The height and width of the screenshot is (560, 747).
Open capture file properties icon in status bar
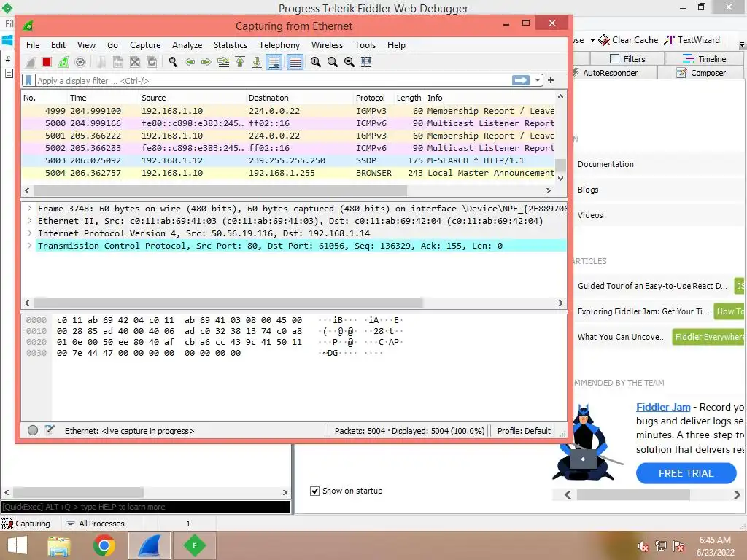click(50, 430)
